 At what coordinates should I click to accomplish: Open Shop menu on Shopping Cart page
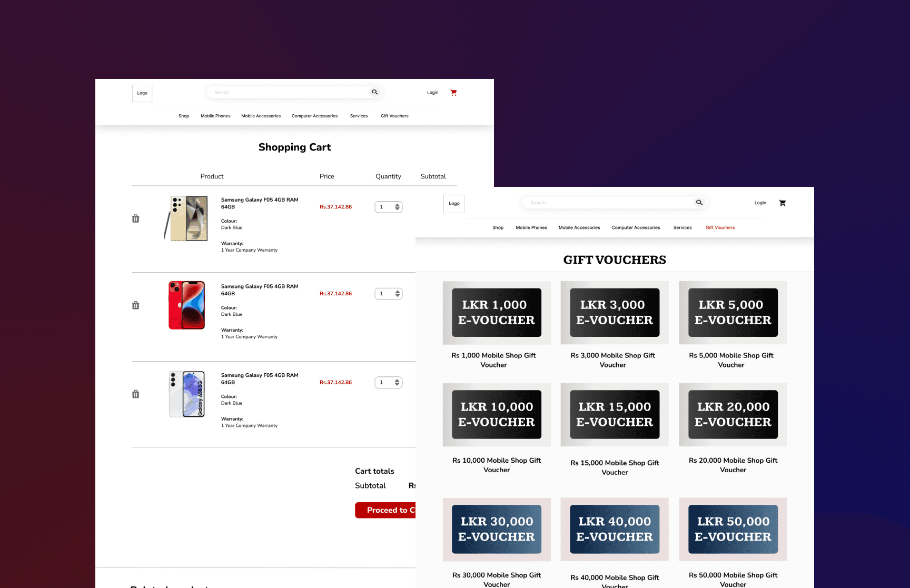coord(184,116)
